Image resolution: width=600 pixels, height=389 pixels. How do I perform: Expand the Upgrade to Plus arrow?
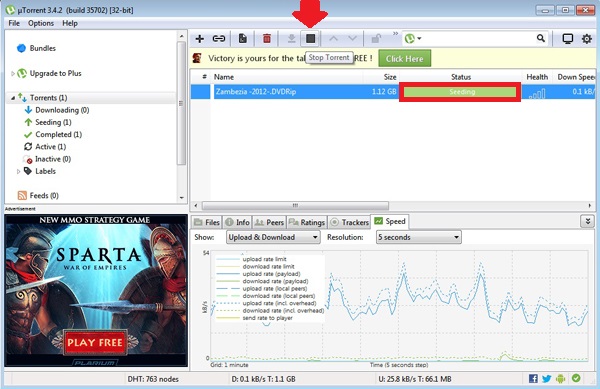click(13, 73)
